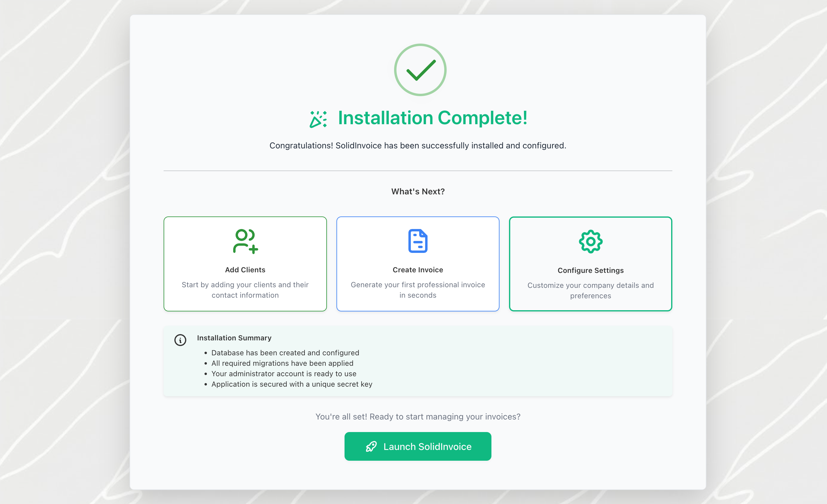The height and width of the screenshot is (504, 827).
Task: Open the Create Invoice card title
Action: [417, 270]
